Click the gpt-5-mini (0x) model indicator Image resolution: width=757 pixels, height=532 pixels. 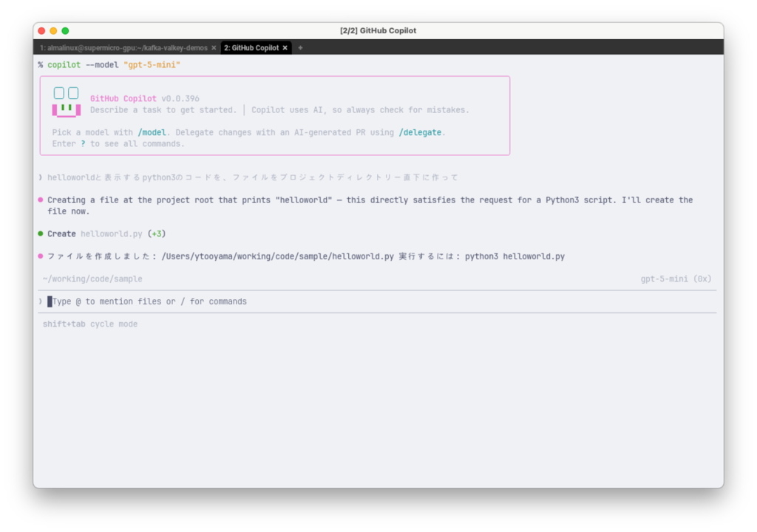676,279
